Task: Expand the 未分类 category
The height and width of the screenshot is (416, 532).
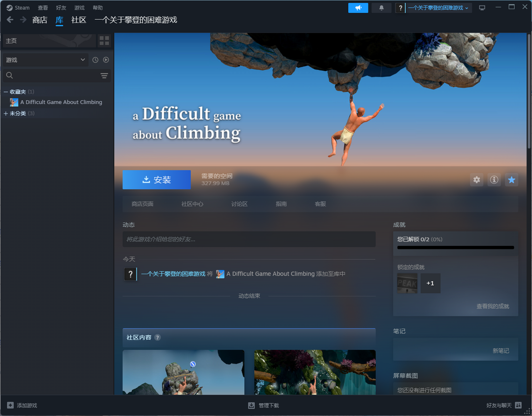Action: pyautogui.click(x=5, y=113)
